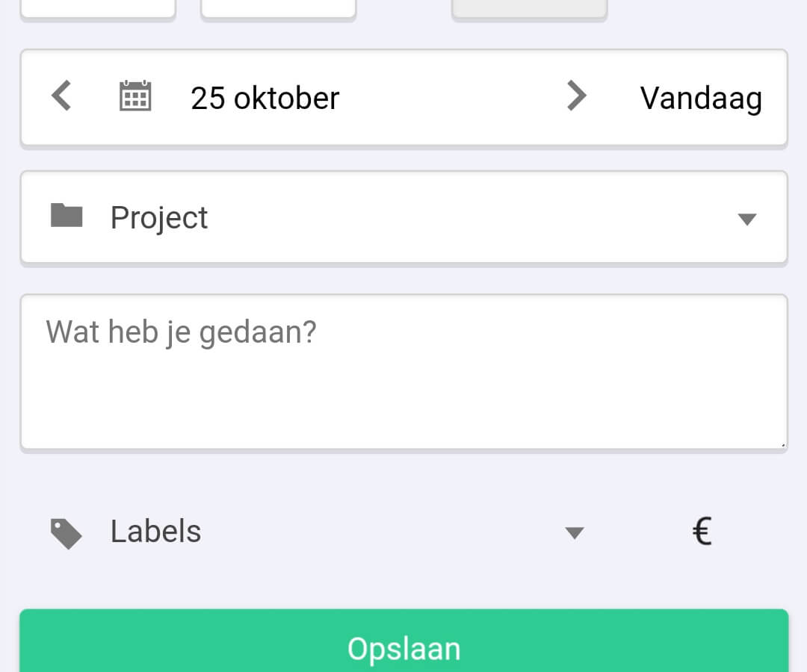Go to previous day with left chevron
The image size is (807, 672).
(61, 96)
